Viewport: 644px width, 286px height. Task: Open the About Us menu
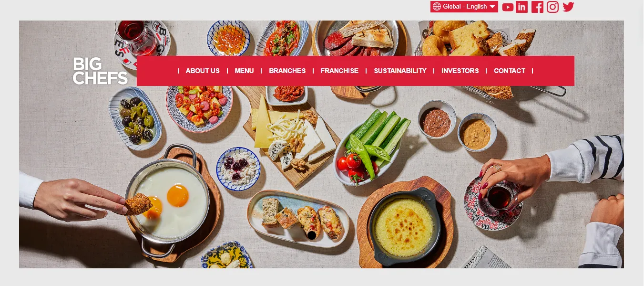point(203,71)
